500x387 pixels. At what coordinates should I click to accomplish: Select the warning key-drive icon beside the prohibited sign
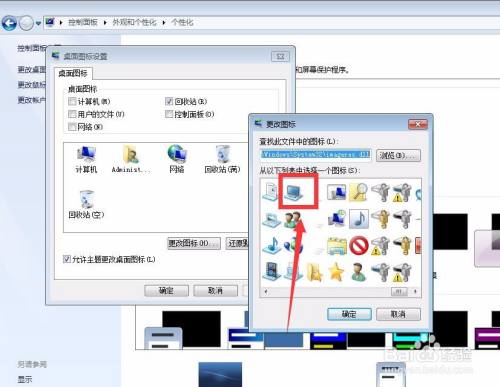pos(380,246)
